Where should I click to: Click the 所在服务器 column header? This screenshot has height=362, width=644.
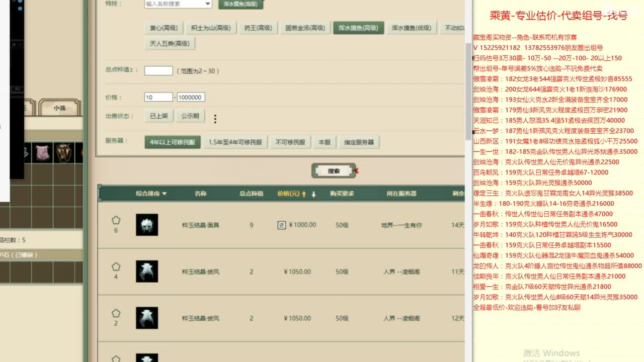pyautogui.click(x=401, y=194)
